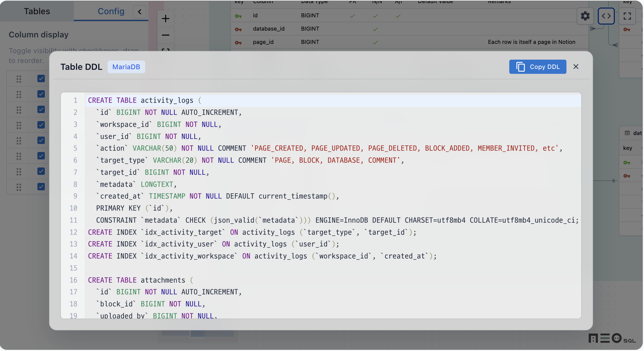The image size is (644, 351).
Task: Click the key icon for page_id row
Action: tap(238, 43)
